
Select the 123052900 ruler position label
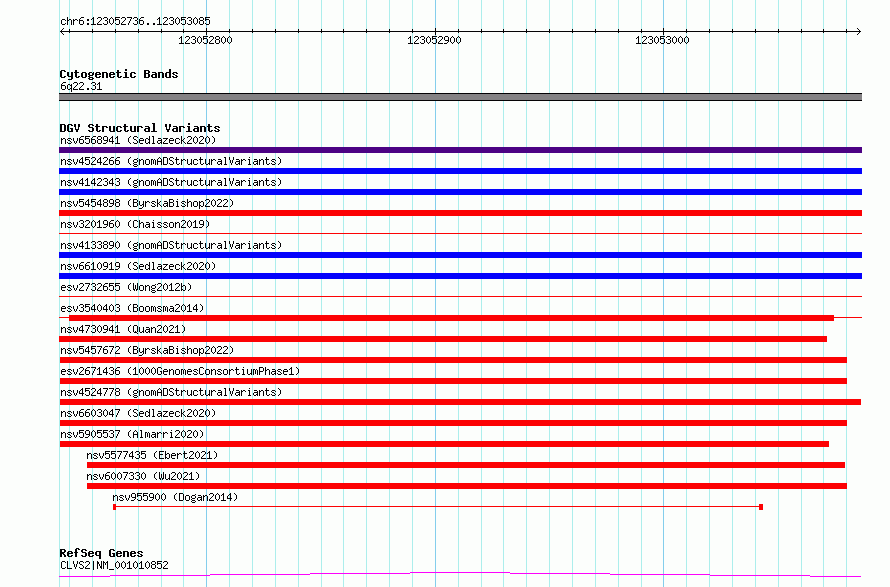click(434, 40)
